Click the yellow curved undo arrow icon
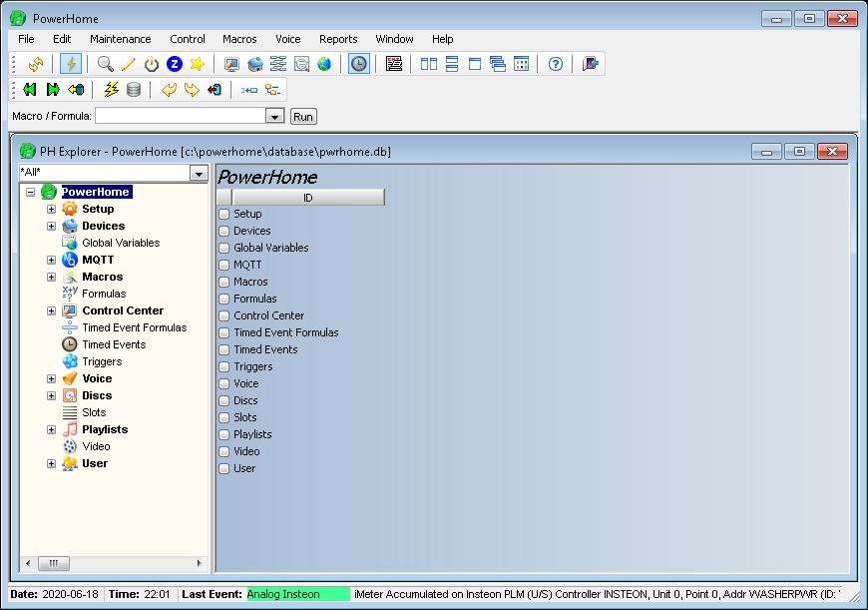 (x=169, y=90)
